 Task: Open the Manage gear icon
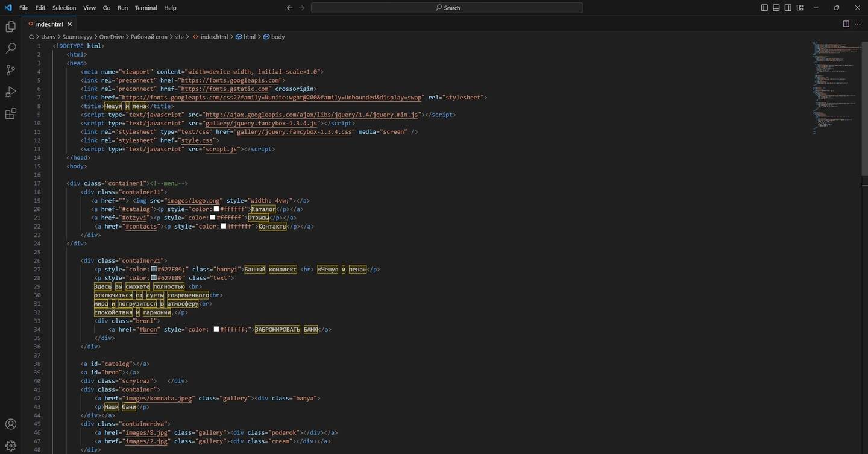pyautogui.click(x=10, y=446)
